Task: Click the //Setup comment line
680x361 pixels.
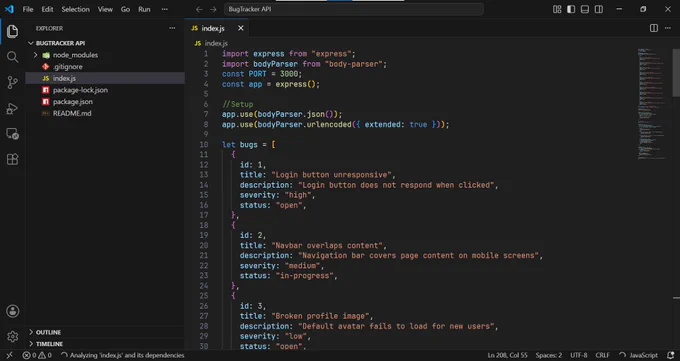Action: point(238,104)
